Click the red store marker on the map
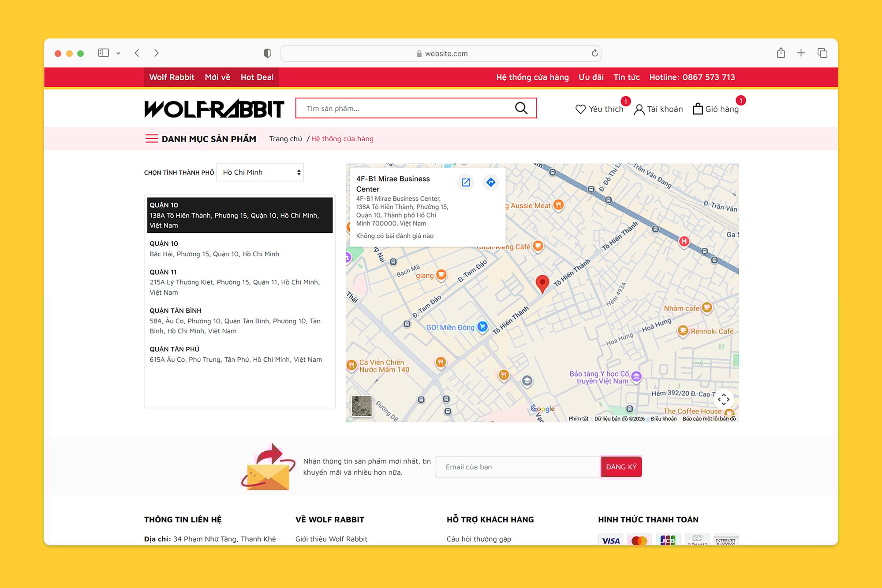This screenshot has height=588, width=882. [542, 283]
